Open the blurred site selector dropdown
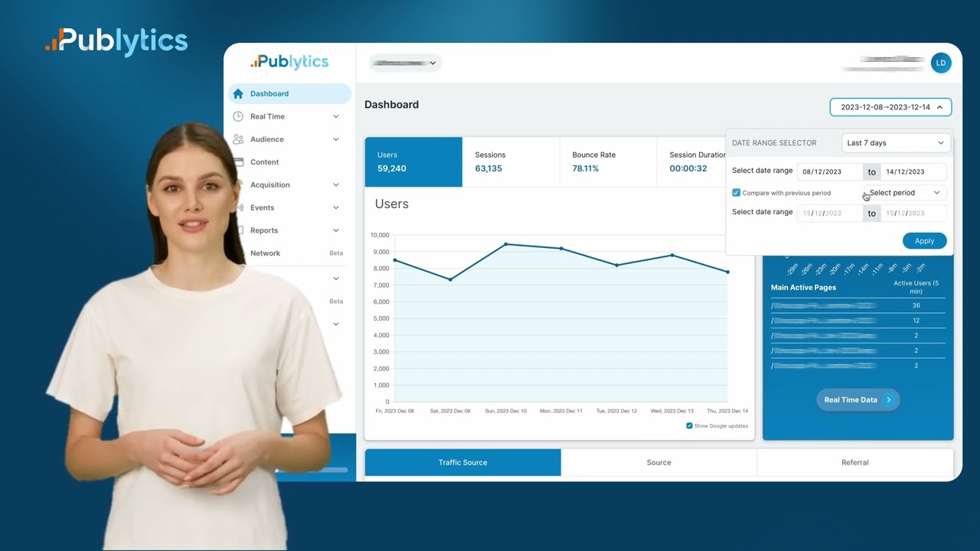Screen dimensions: 980x551 click(405, 63)
